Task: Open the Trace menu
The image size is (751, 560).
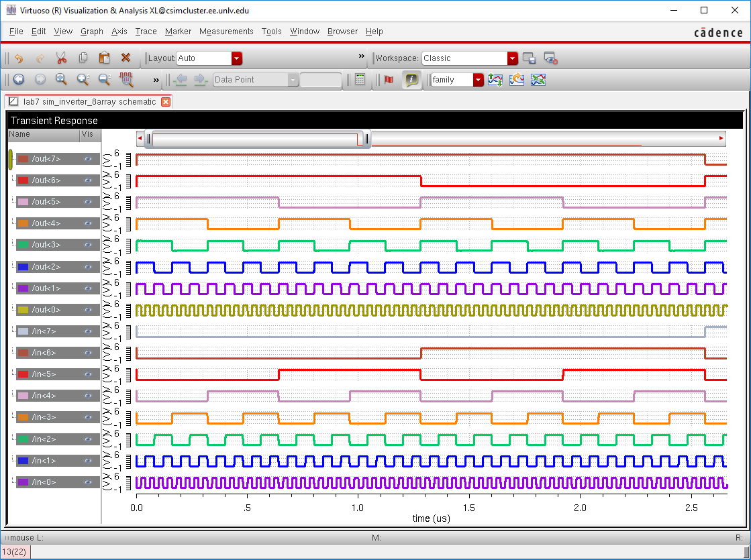Action: click(x=146, y=32)
